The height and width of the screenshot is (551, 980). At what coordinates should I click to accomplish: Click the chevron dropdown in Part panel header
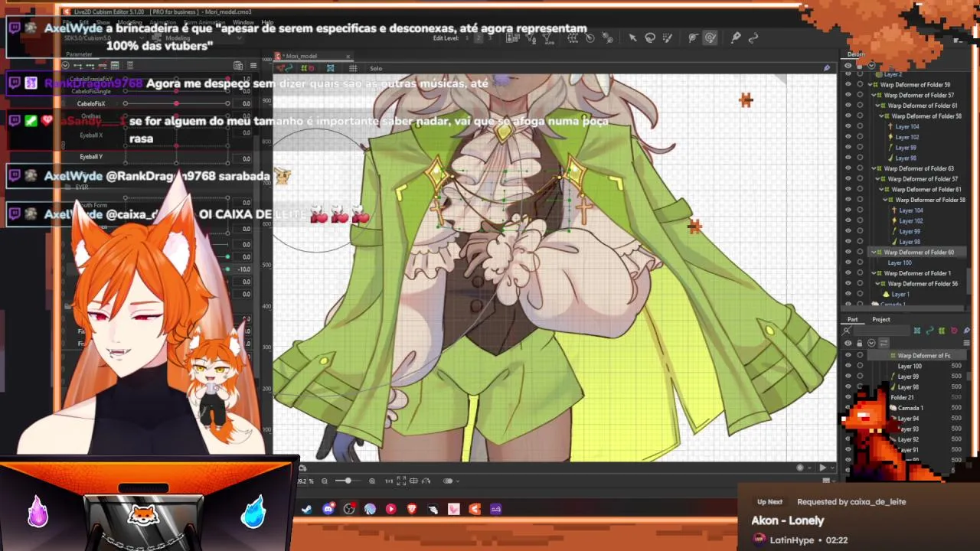click(x=871, y=343)
